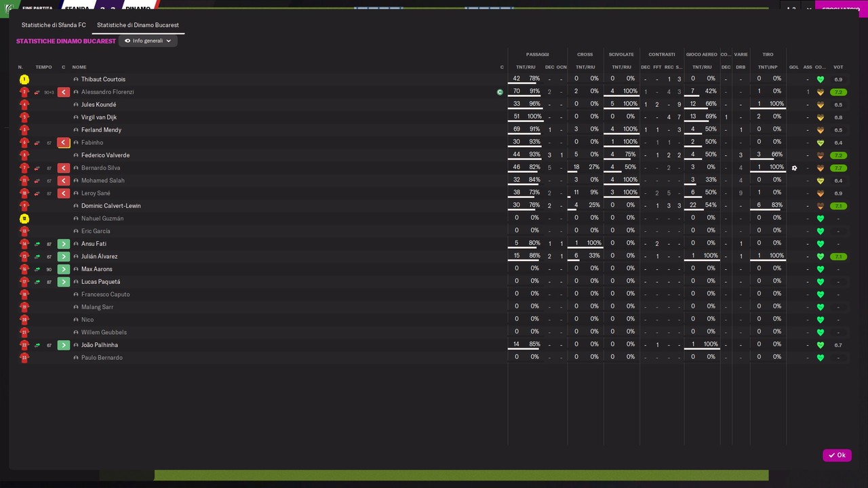Open Julián Álvarez's player profile
Viewport: 868px width, 488px height.
[99, 257]
